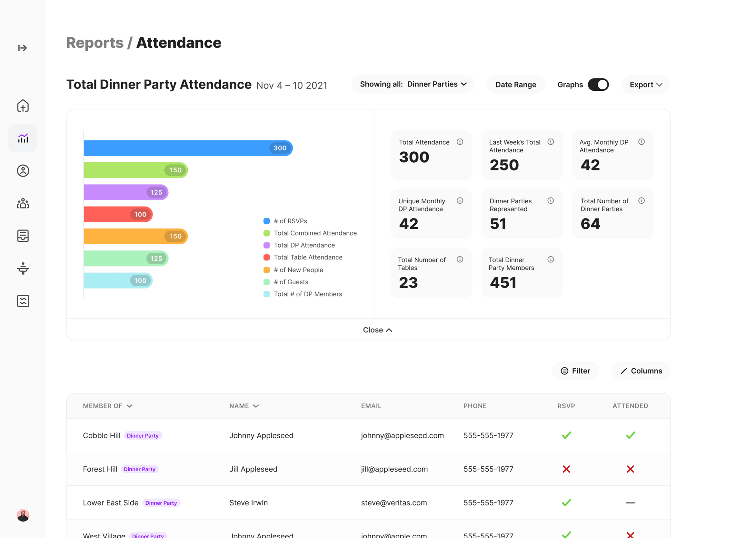
Task: Open the single-person profile icon in the sidebar
Action: tap(23, 171)
